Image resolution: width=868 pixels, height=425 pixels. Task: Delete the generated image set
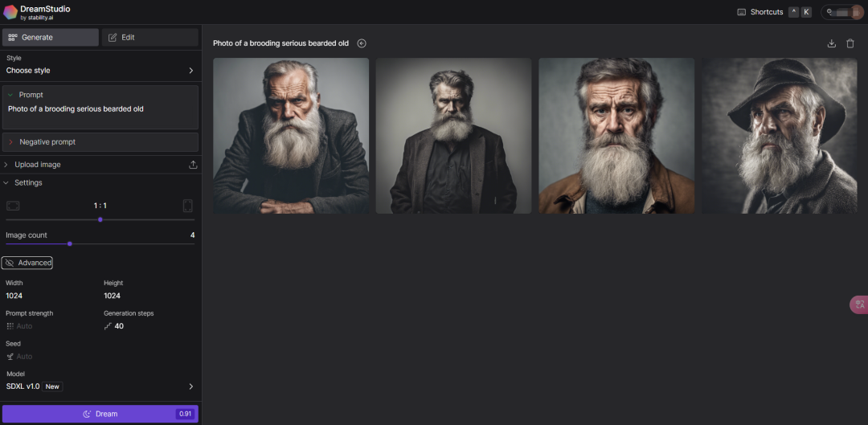850,43
